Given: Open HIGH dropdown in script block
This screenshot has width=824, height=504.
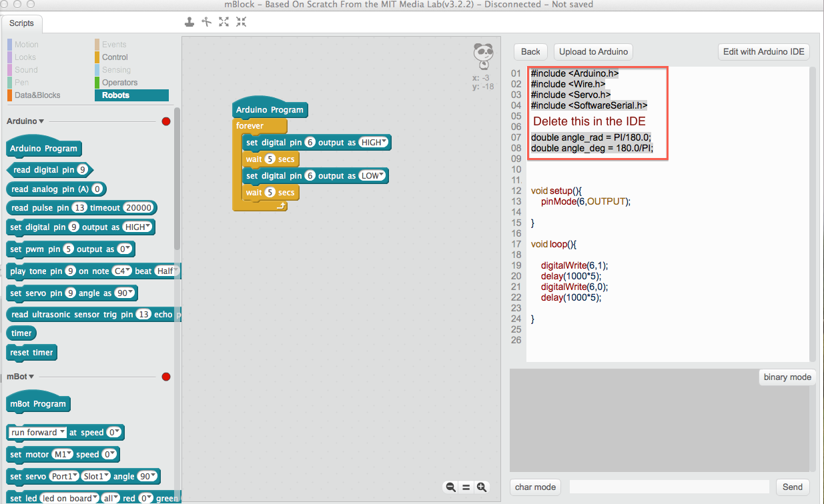Looking at the screenshot, I should pos(373,143).
